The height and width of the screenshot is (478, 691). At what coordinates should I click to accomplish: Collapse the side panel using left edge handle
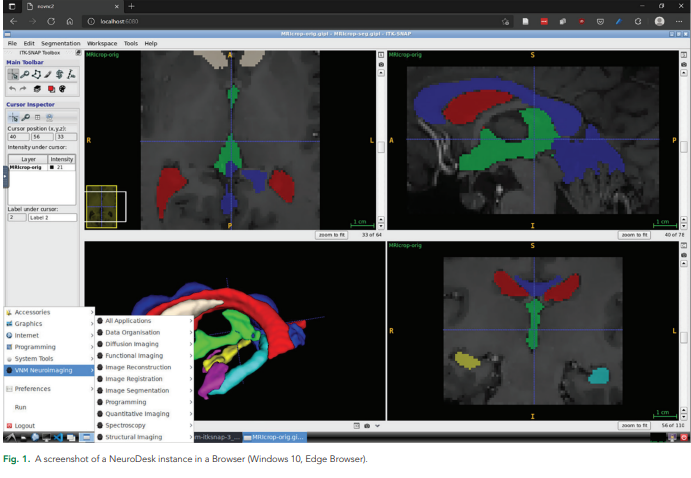coord(3,177)
